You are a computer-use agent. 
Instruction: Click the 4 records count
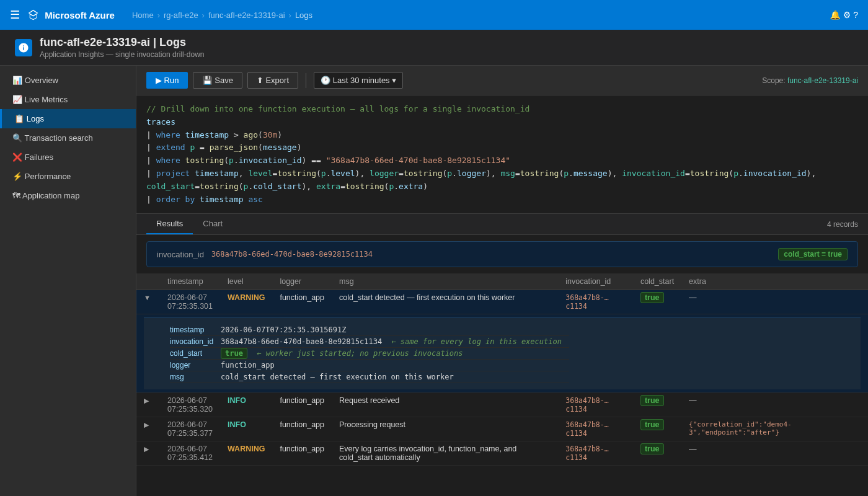click(843, 224)
